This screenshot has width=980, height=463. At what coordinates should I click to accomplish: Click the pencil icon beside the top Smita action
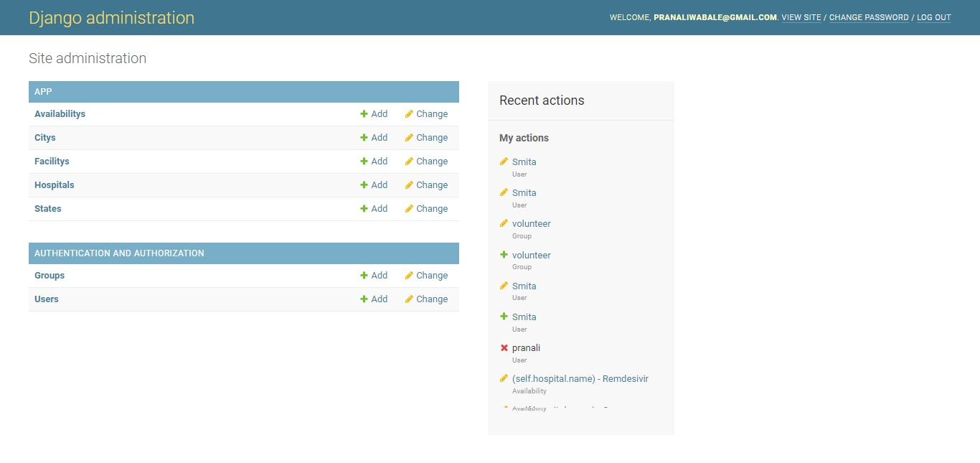[x=504, y=162]
